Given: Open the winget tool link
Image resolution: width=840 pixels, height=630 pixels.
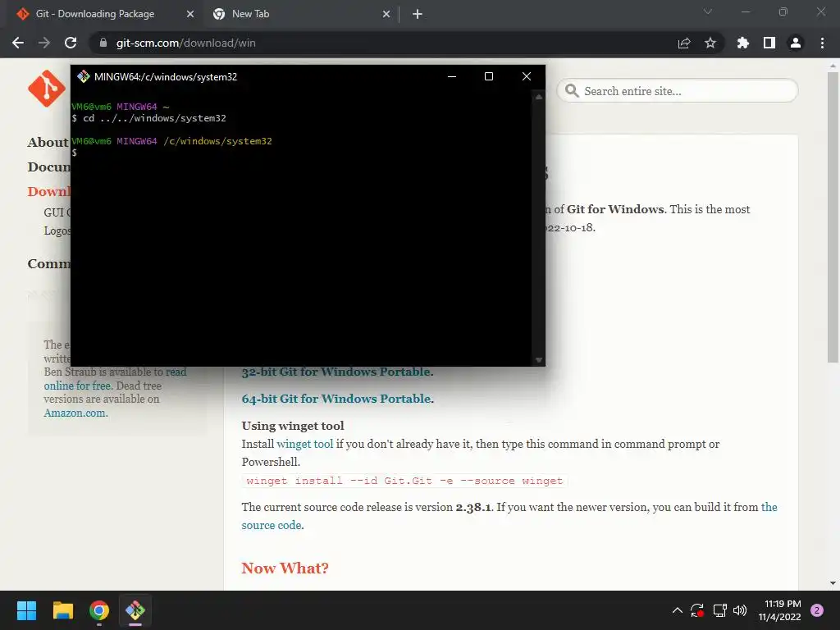Looking at the screenshot, I should (x=305, y=444).
